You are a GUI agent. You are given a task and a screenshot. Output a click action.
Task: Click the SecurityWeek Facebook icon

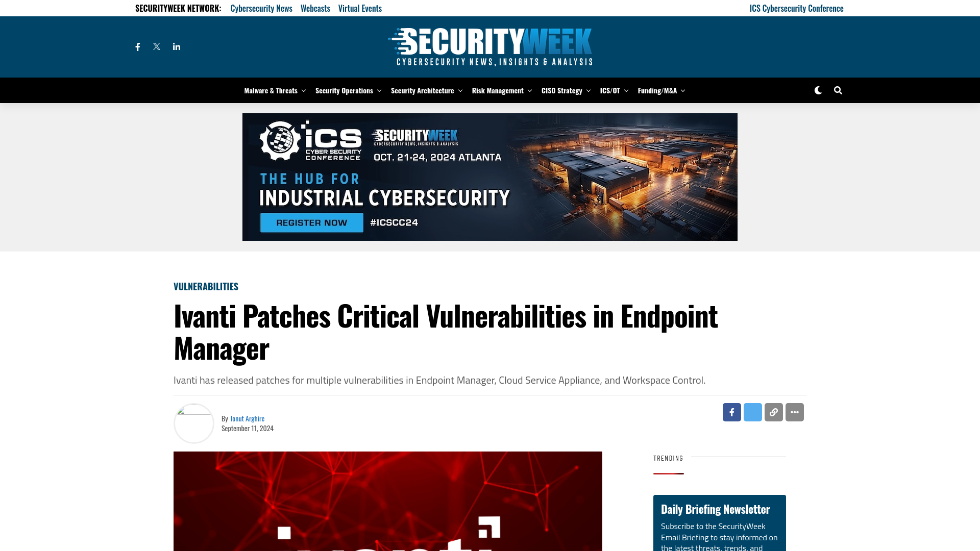tap(137, 46)
